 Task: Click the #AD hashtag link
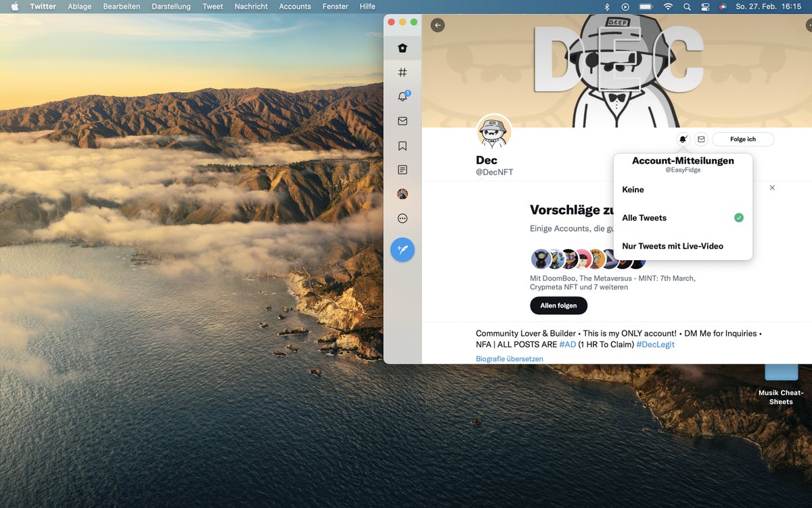pos(567,344)
